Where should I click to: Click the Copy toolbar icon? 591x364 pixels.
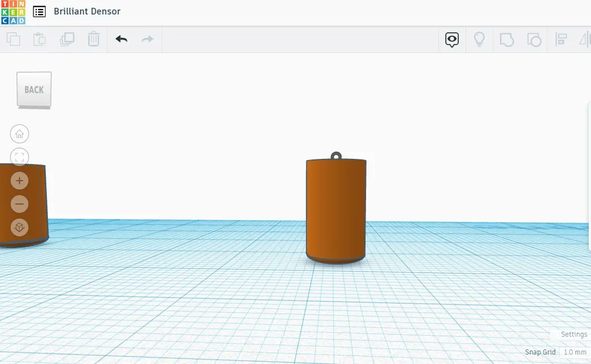point(13,39)
